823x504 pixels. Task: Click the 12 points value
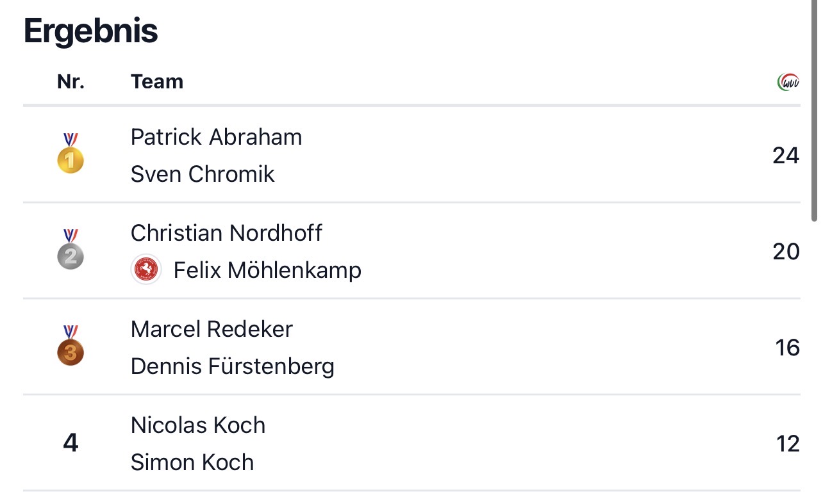[788, 444]
